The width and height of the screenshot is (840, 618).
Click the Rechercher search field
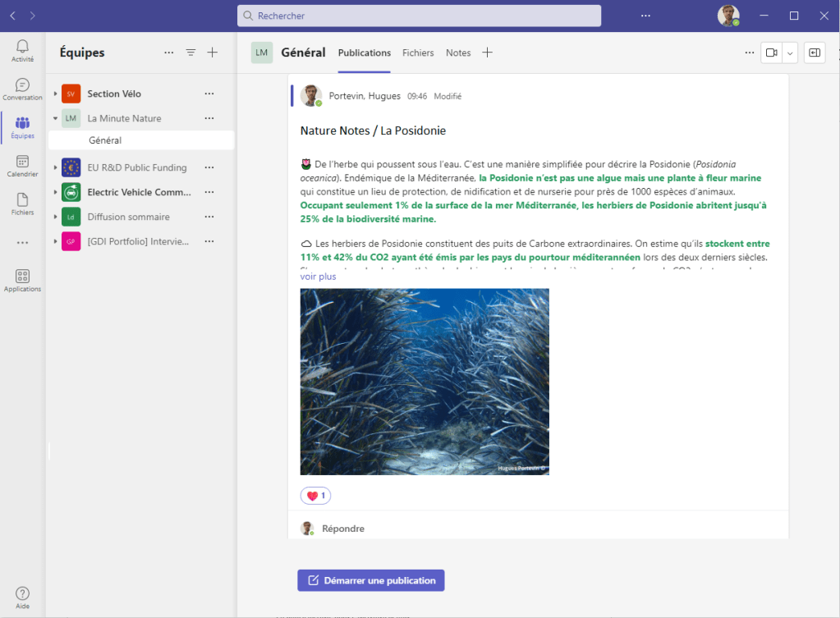(x=419, y=16)
